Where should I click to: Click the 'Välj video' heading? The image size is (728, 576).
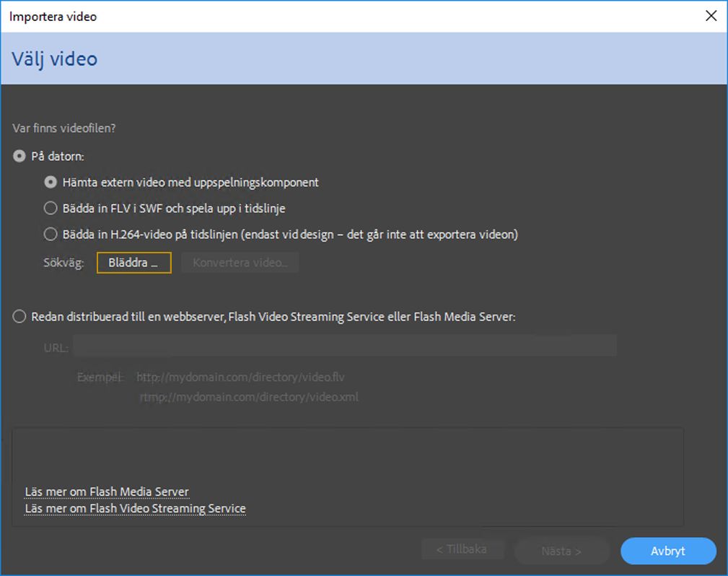[x=55, y=58]
